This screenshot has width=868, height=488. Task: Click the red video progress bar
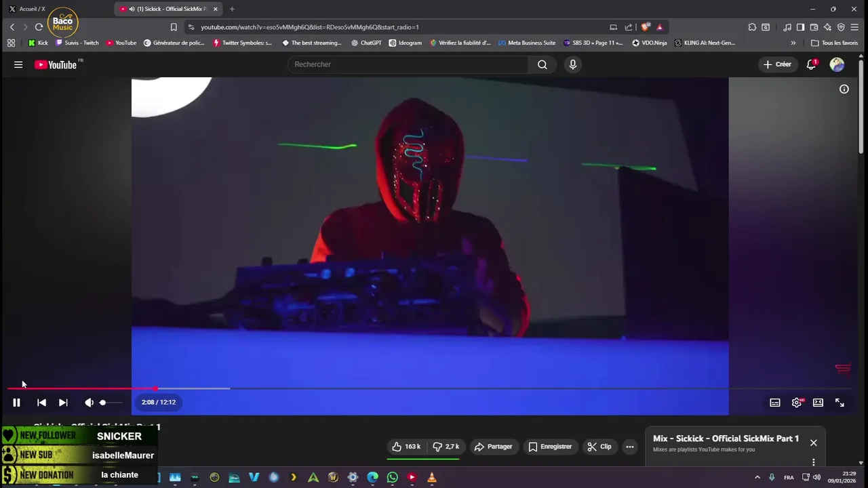(81, 388)
